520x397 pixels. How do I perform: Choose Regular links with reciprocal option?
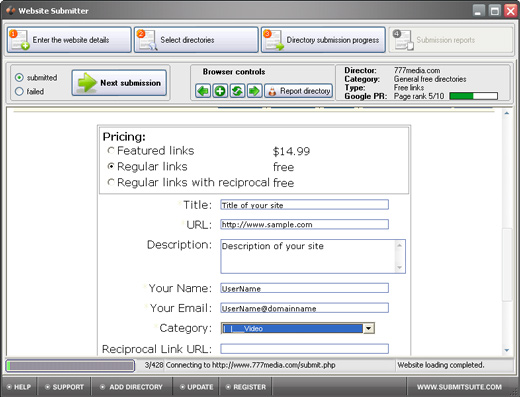tap(111, 182)
